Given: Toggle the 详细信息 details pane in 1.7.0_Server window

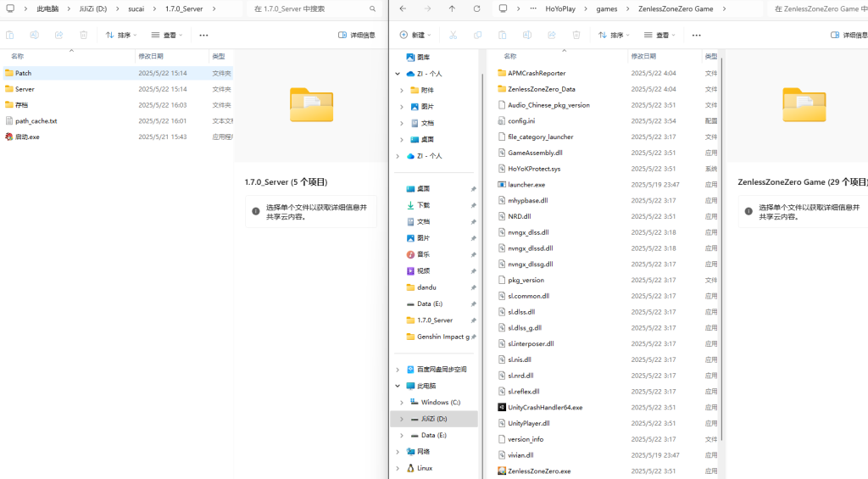Looking at the screenshot, I should point(357,35).
